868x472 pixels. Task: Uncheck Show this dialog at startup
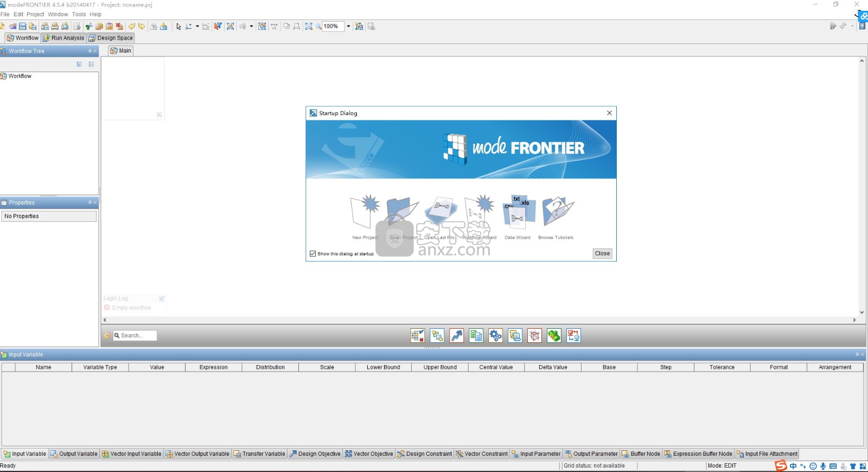click(312, 253)
